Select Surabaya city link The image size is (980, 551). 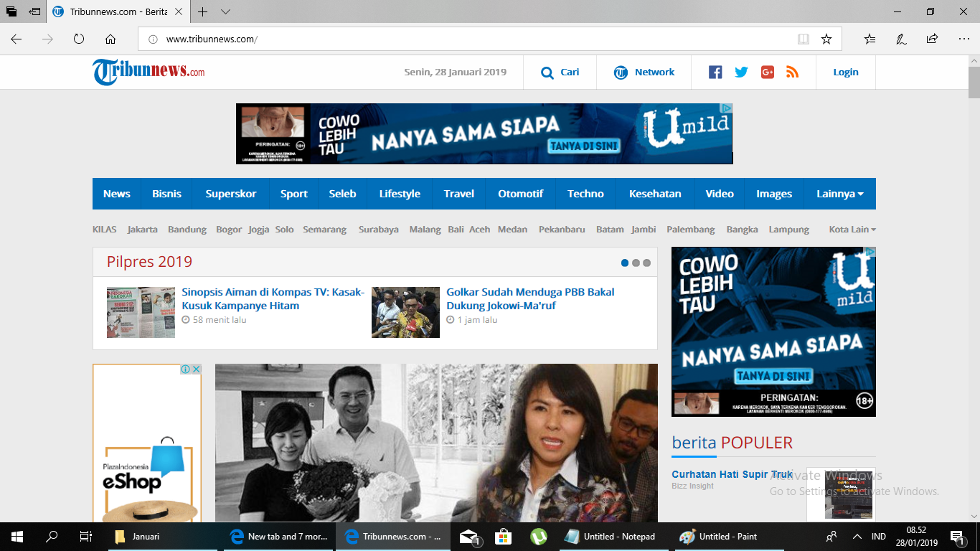[x=379, y=230]
